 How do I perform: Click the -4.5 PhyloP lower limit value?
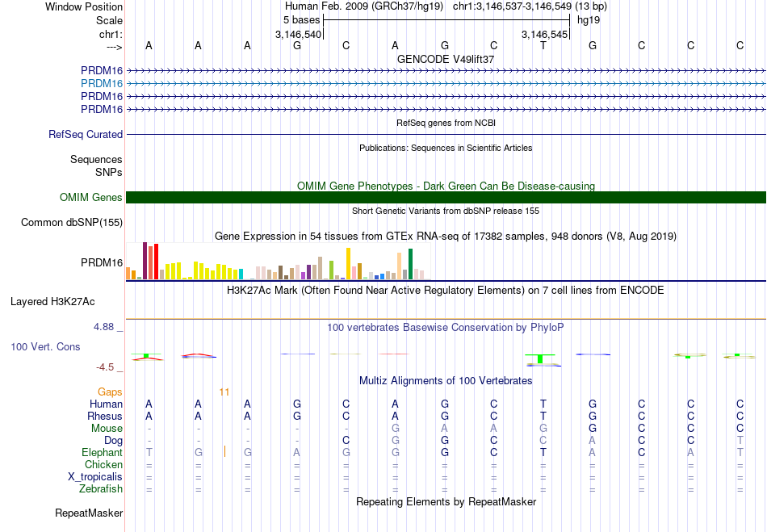(105, 367)
